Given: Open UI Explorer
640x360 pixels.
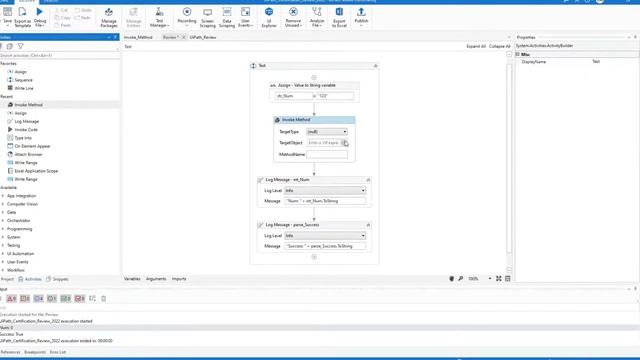Looking at the screenshot, I should pyautogui.click(x=269, y=18).
